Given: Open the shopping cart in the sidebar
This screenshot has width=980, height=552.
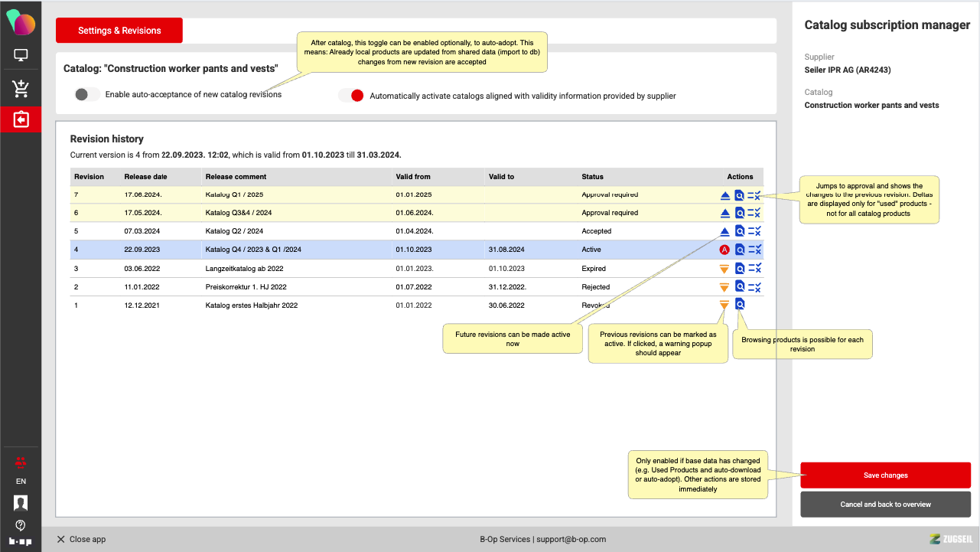Looking at the screenshot, I should (x=21, y=88).
